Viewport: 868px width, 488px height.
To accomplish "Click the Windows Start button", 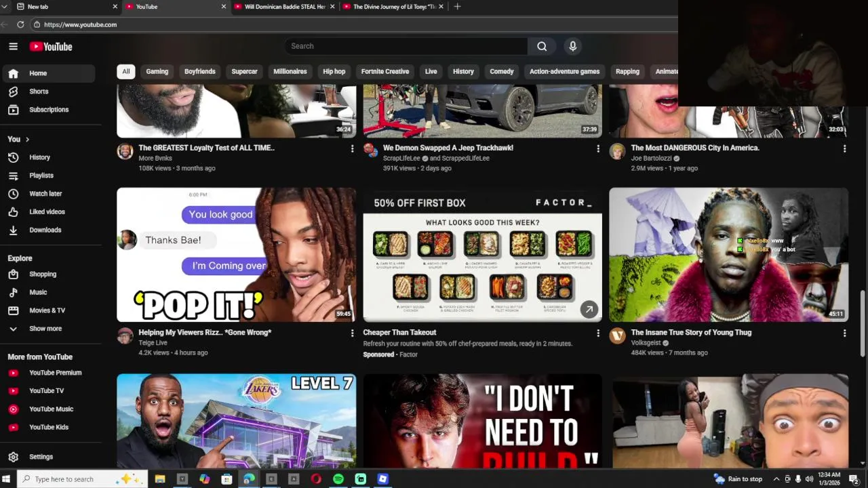I will (7, 479).
